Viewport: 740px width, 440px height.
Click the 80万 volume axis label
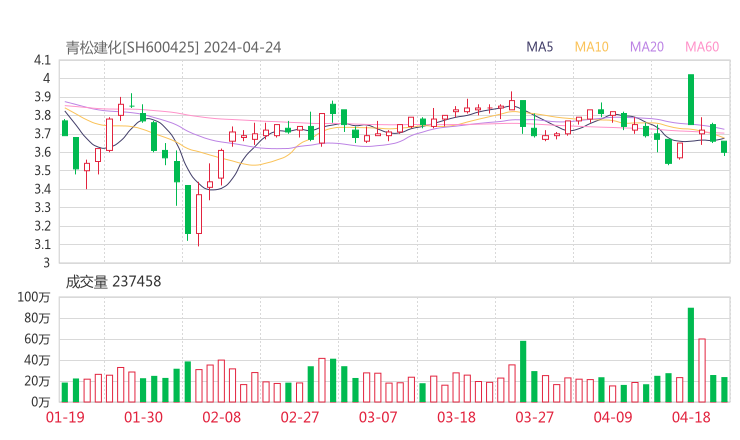tap(37, 318)
